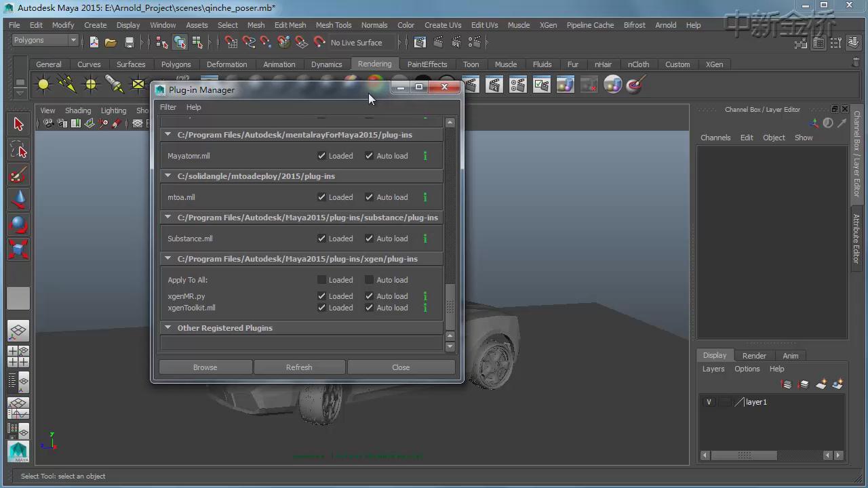Create directional light from Rendering shelf
The width and height of the screenshot is (868, 488).
click(x=67, y=85)
